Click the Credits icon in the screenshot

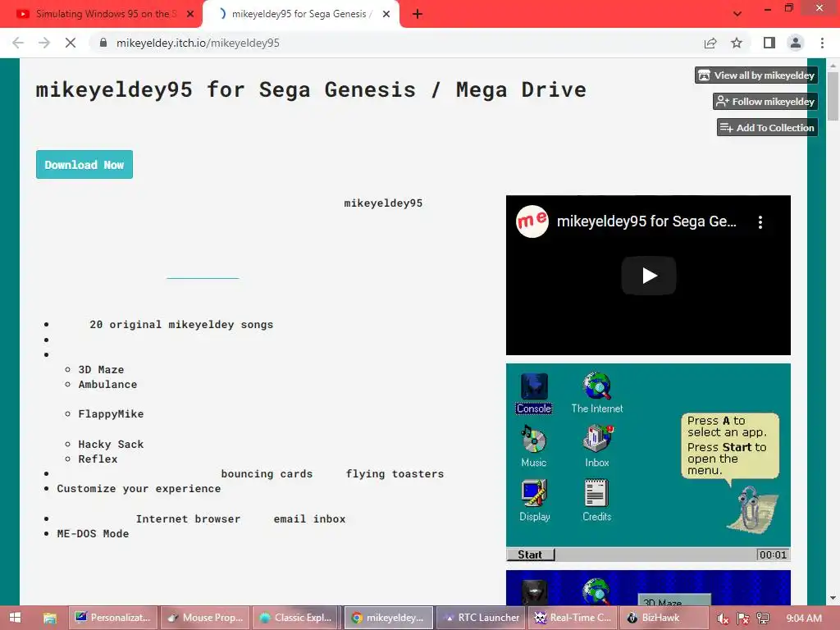tap(597, 500)
